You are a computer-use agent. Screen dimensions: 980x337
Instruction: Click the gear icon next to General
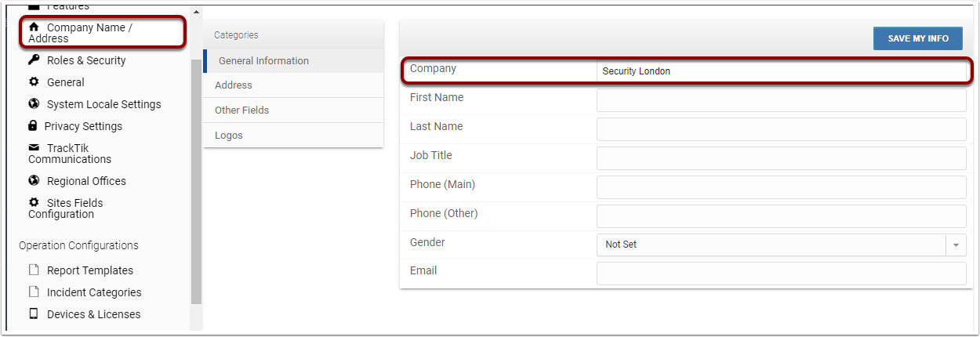coord(34,82)
